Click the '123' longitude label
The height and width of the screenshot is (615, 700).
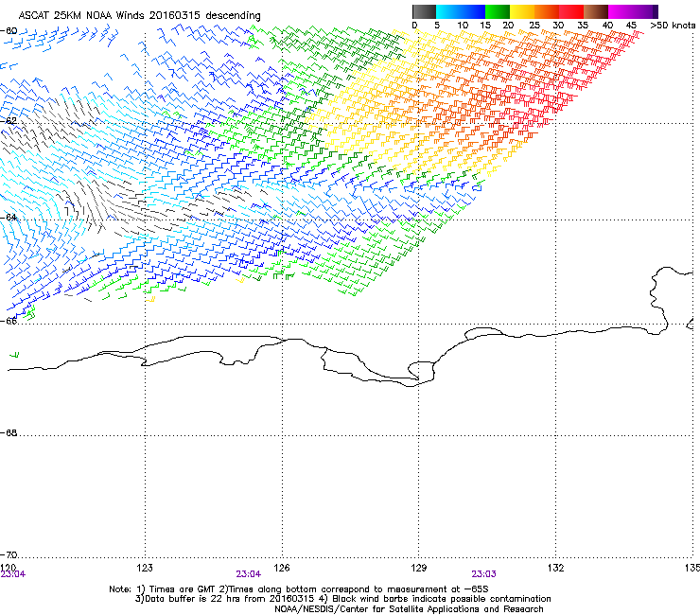coord(145,567)
